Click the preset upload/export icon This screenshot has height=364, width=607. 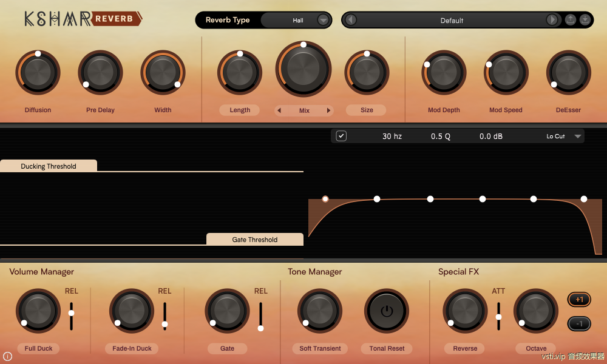[x=570, y=20]
